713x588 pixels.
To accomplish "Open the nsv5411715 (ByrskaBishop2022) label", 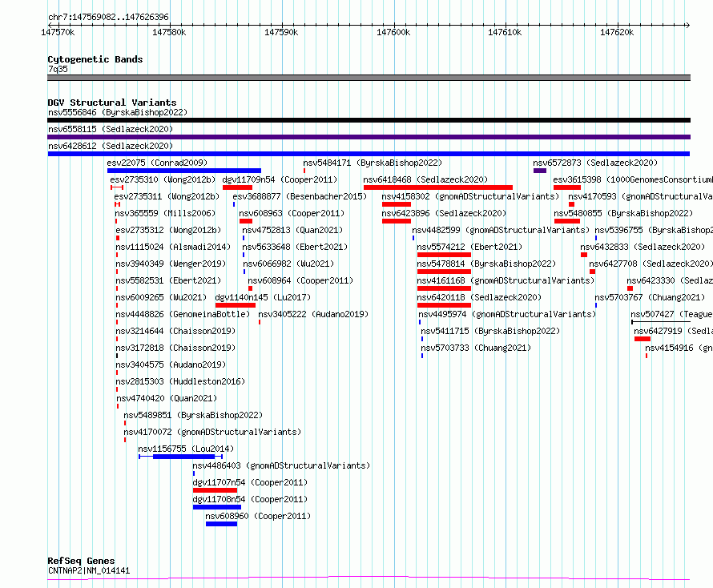I will (x=490, y=331).
